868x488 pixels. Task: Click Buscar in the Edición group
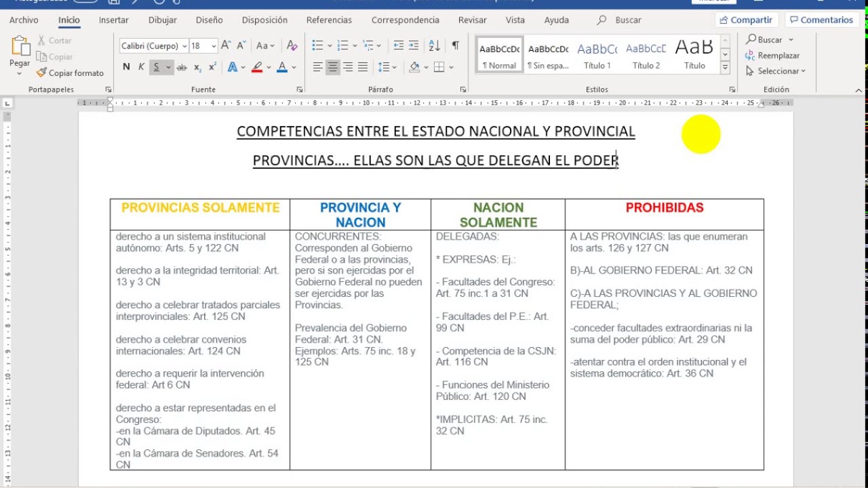click(769, 40)
